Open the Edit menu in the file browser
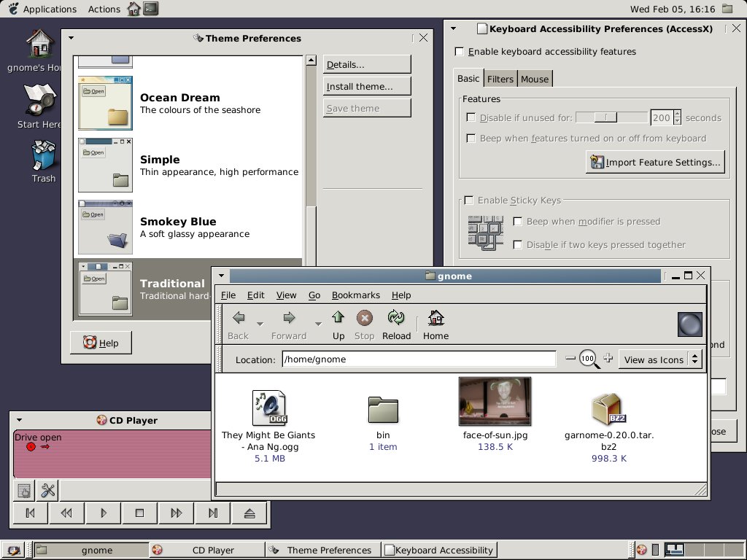This screenshot has width=747, height=560. click(x=256, y=295)
